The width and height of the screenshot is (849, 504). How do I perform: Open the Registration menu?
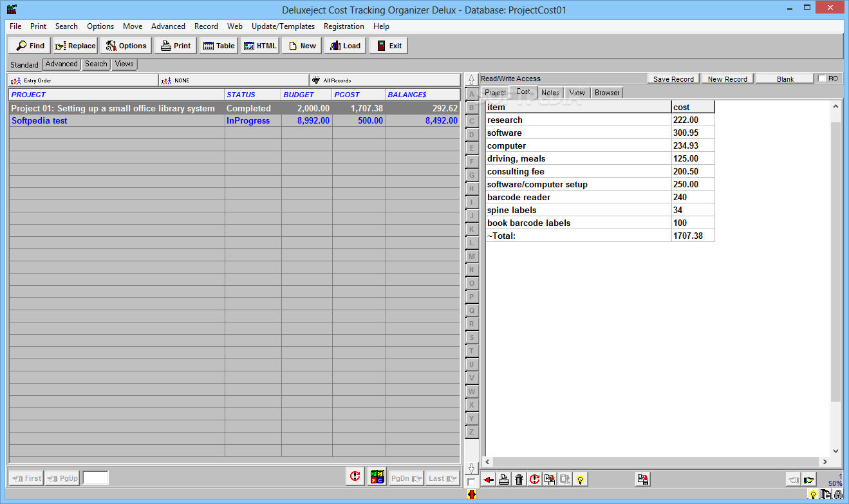(344, 26)
